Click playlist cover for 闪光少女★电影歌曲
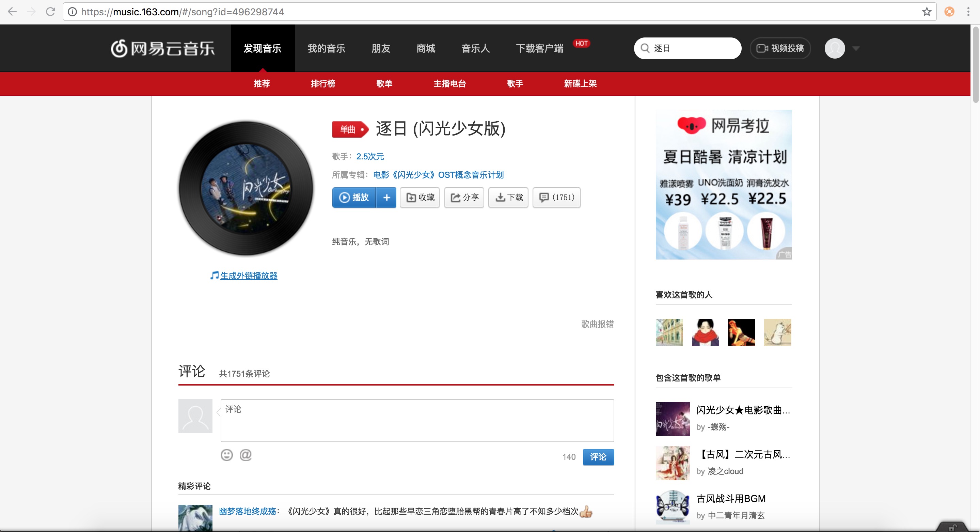The image size is (980, 532). click(673, 419)
